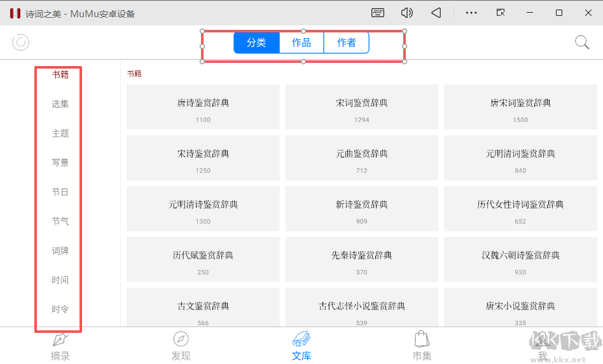The width and height of the screenshot is (603, 364).
Task: Select 写景 category in sidebar
Action: coord(60,163)
